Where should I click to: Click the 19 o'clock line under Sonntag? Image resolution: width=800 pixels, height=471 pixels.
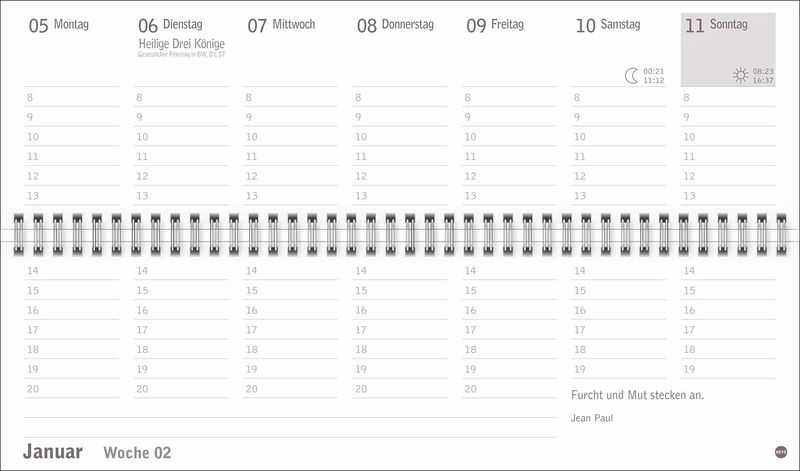pos(727,369)
